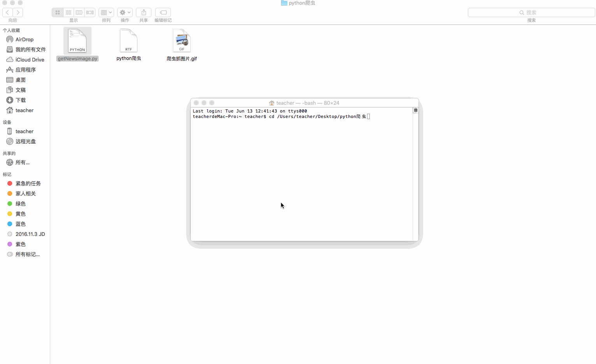
Task: Click the 爬虫抓图片.gif file name label
Action: [x=182, y=59]
